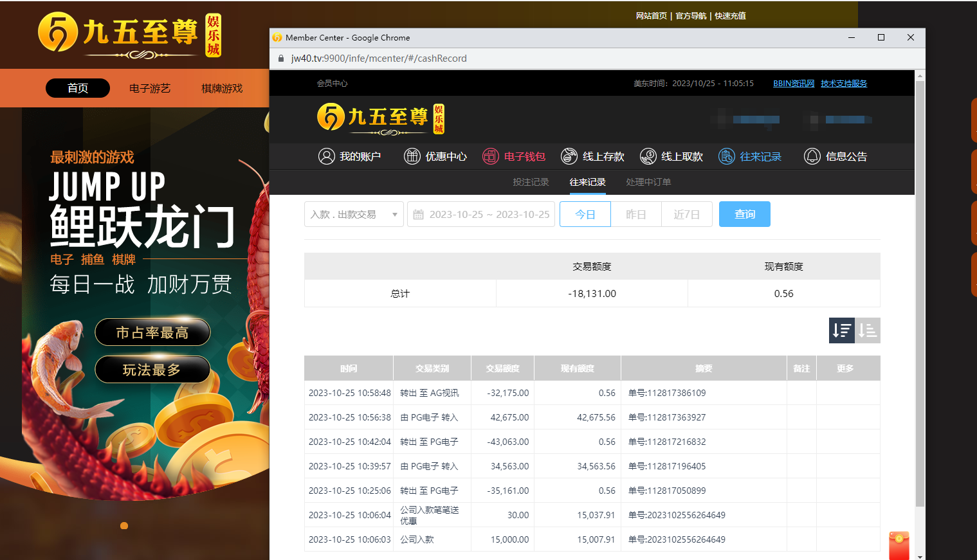The height and width of the screenshot is (560, 977).
Task: Click timestamp 2023-10-25 10:06:03
Action: [x=350, y=539]
